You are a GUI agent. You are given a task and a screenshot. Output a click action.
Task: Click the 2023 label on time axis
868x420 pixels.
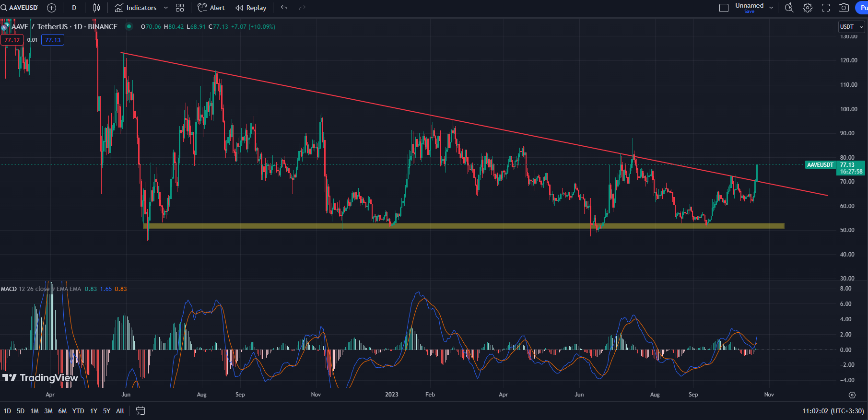click(392, 395)
